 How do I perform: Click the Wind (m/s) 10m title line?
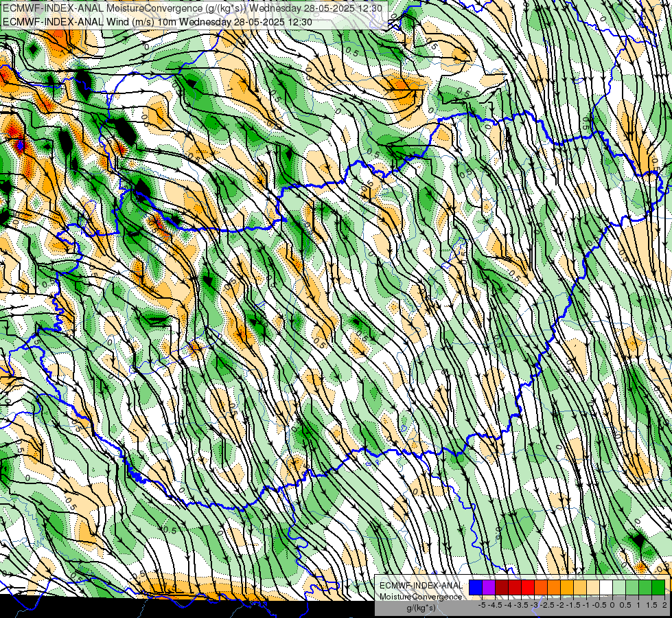pyautogui.click(x=157, y=22)
